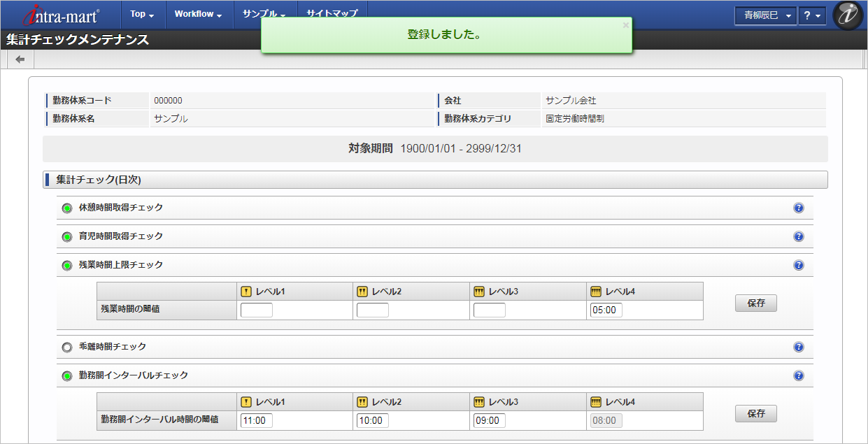The height and width of the screenshot is (444, 868).
Task: Open help for 休憩時間取得チェック
Action: (x=799, y=208)
